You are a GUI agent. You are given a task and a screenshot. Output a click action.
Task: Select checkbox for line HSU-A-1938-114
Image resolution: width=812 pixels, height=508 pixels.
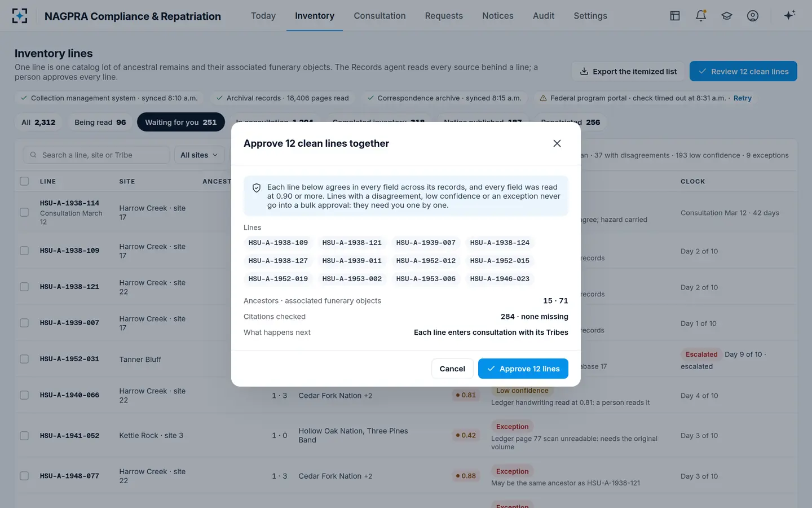pos(24,212)
